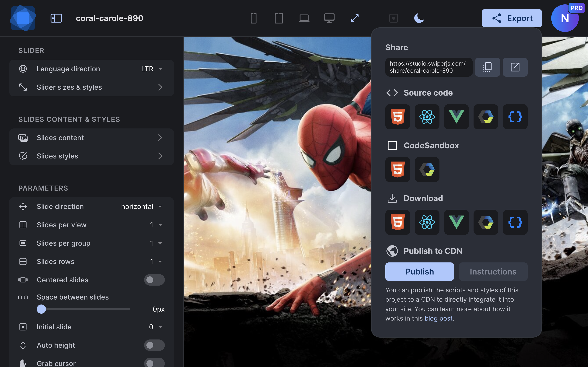Drag the Space between slides slider
Viewport: 588px width, 367px height.
[x=42, y=309]
